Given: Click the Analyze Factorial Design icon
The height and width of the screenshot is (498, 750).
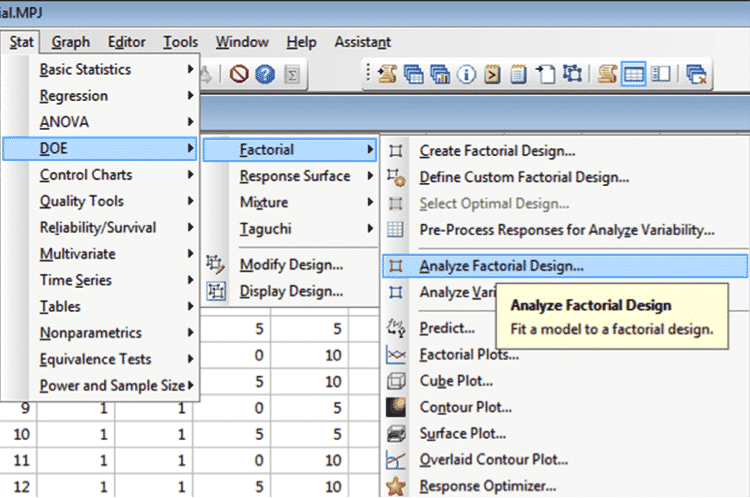Looking at the screenshot, I should point(396,266).
